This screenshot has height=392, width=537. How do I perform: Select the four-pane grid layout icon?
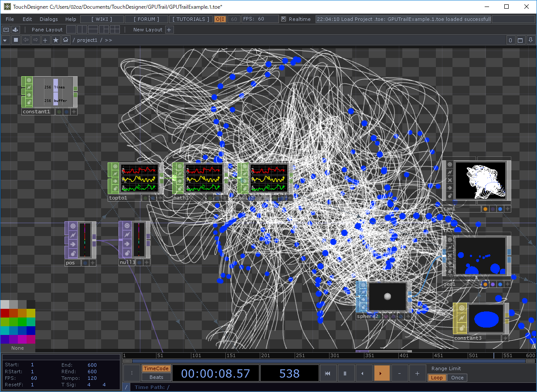(x=115, y=30)
